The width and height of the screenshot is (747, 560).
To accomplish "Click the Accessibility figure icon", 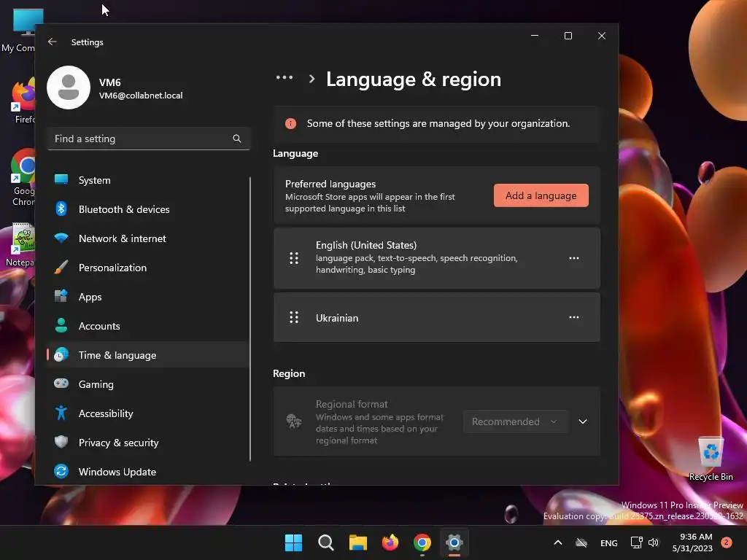I will point(61,413).
